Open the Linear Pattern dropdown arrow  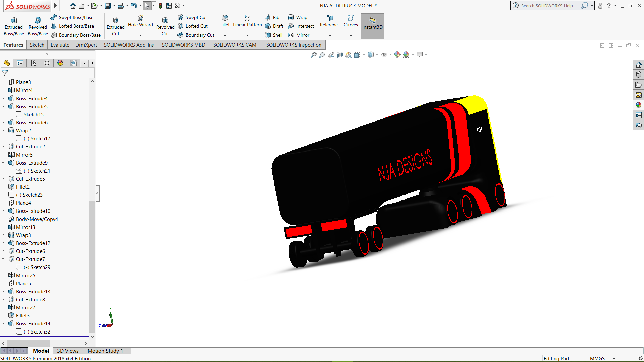click(x=247, y=36)
